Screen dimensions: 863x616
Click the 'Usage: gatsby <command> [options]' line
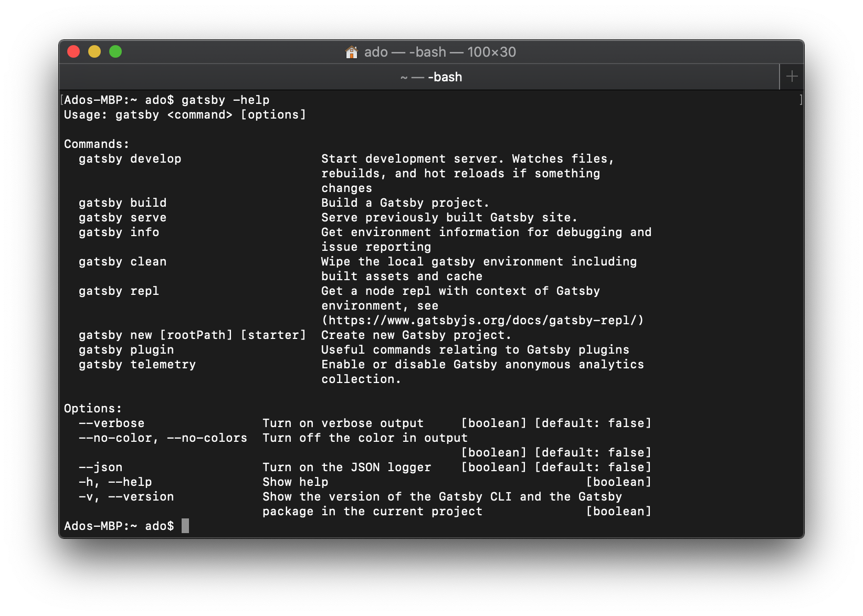(x=185, y=114)
